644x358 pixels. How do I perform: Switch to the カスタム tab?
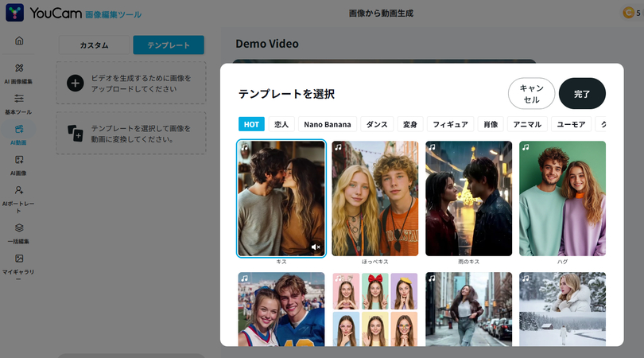coord(94,45)
